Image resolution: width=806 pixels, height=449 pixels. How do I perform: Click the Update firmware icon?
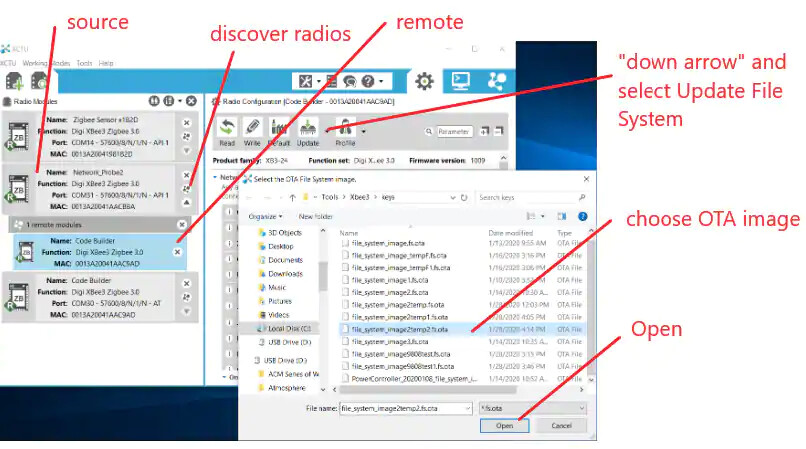tap(307, 133)
